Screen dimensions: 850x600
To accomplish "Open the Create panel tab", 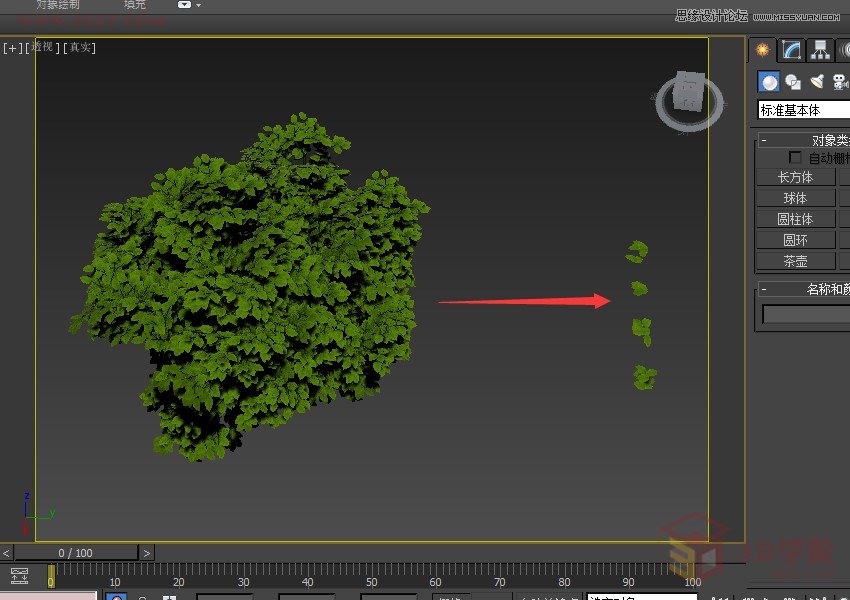I will coord(763,50).
